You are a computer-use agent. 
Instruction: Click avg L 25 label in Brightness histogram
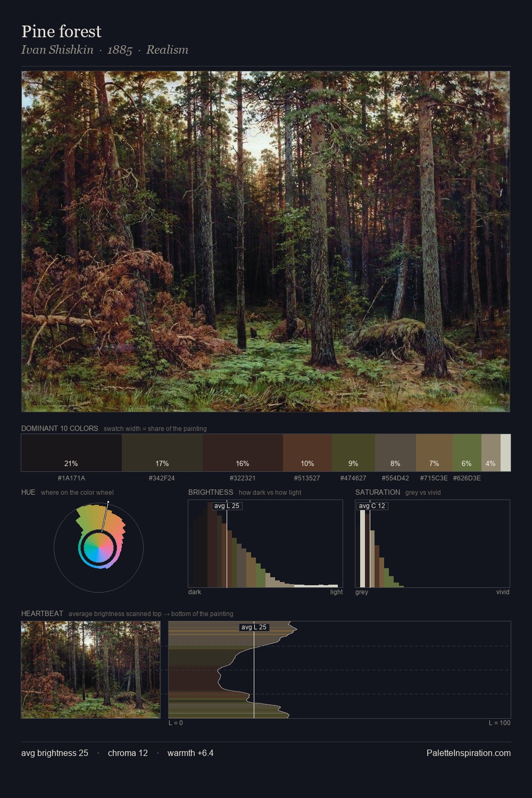pos(227,506)
